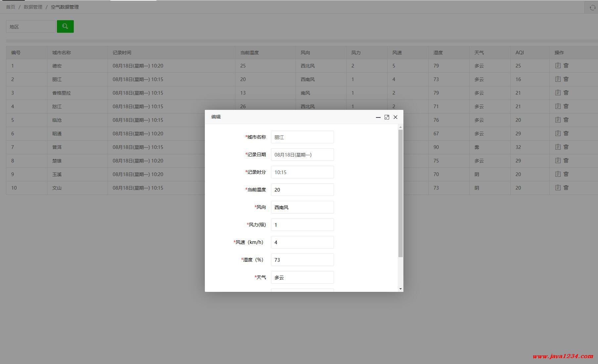Click into the 风向 text field
Image resolution: width=598 pixels, height=364 pixels.
point(302,207)
